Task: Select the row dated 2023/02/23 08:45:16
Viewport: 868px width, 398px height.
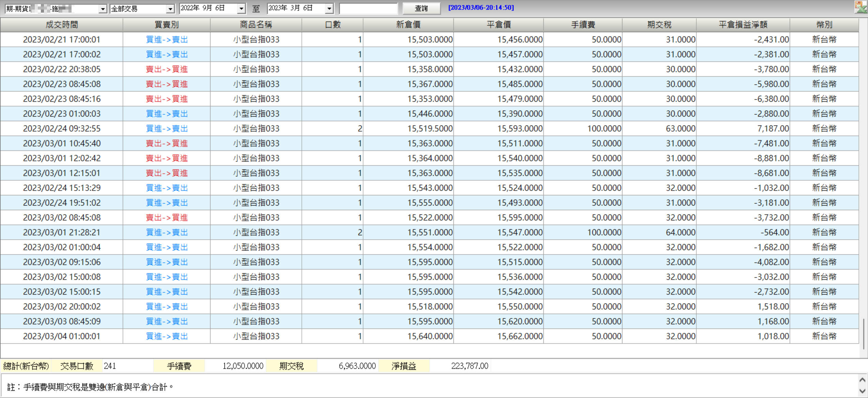Action: click(x=429, y=99)
